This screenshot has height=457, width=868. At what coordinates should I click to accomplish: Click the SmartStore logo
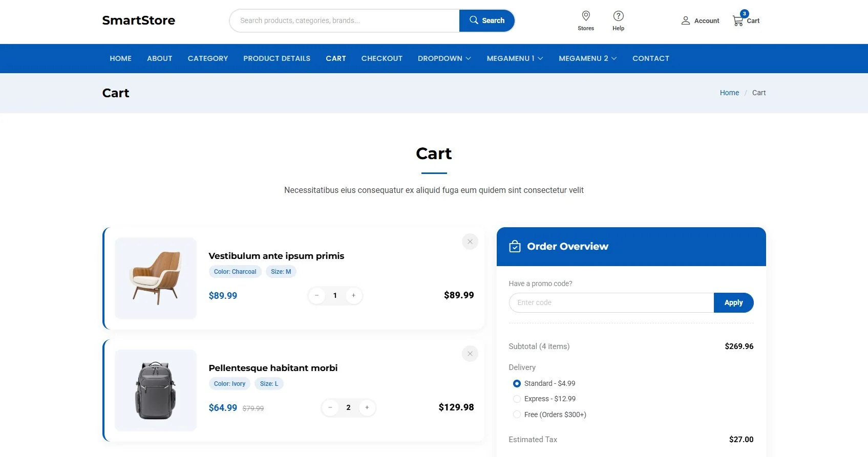click(x=139, y=20)
